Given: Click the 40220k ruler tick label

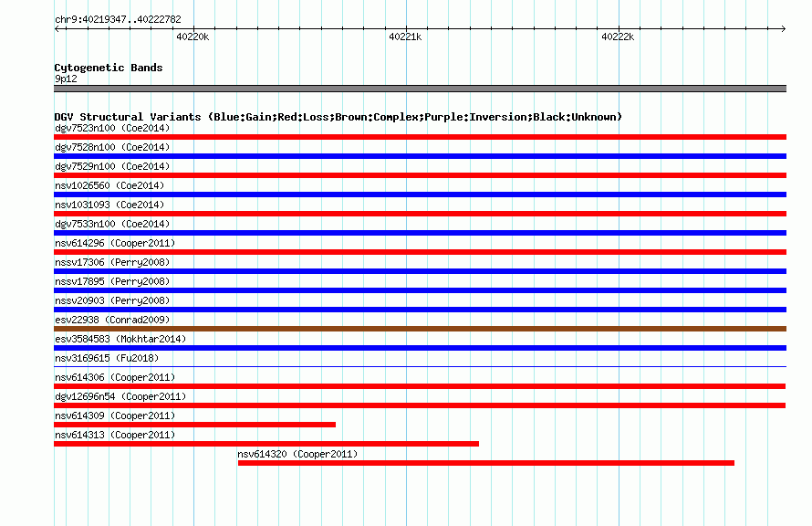Looking at the screenshot, I should pyautogui.click(x=193, y=37).
